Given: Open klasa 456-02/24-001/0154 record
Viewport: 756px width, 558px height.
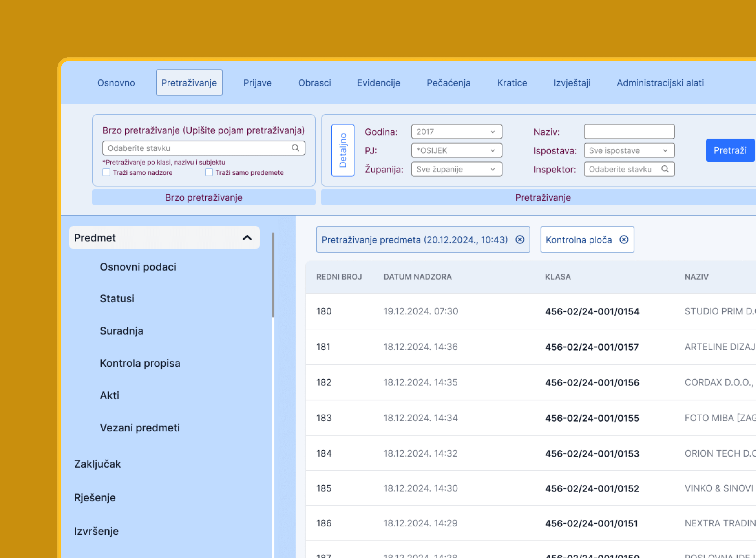Looking at the screenshot, I should click(592, 311).
